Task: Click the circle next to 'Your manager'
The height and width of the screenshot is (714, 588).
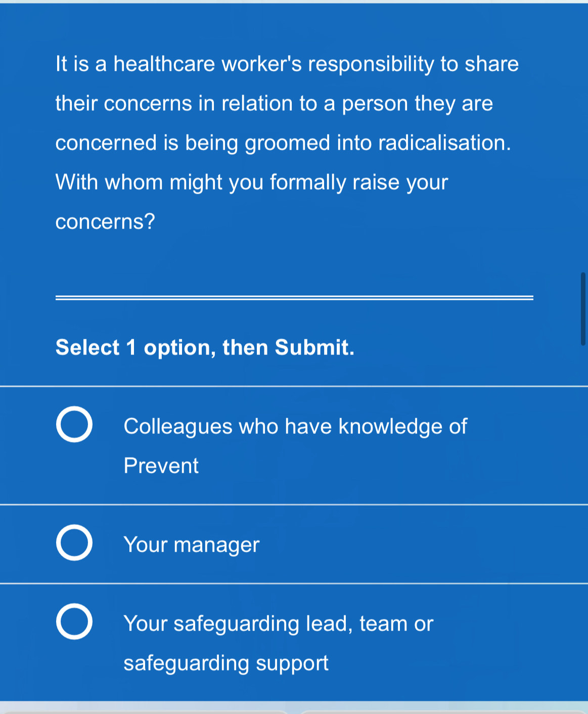Action: point(74,544)
